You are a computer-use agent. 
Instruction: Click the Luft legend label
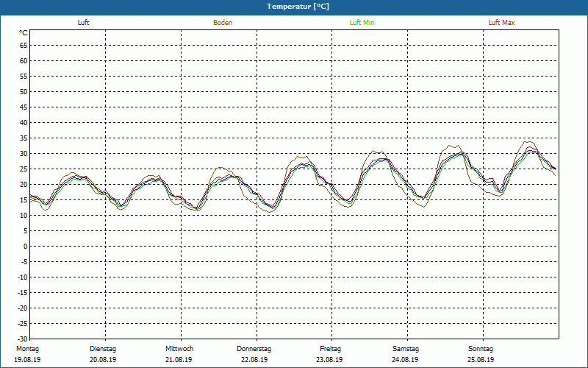point(83,23)
